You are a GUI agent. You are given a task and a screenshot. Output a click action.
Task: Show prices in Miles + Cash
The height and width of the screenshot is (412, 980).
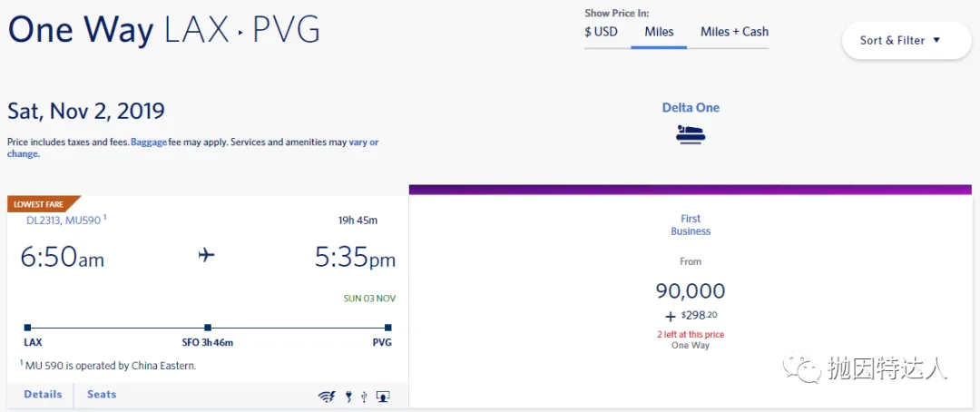(734, 32)
